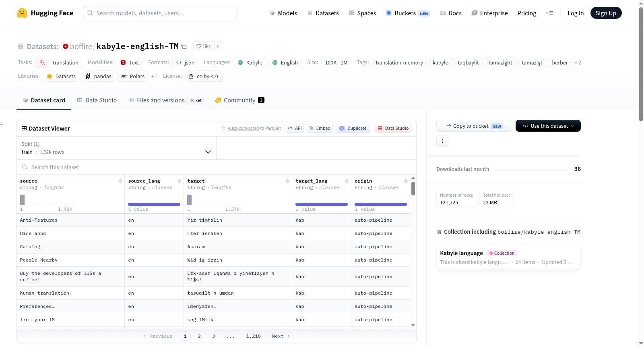This screenshot has height=347, width=644.
Task: Click the json format tag
Action: (x=185, y=62)
